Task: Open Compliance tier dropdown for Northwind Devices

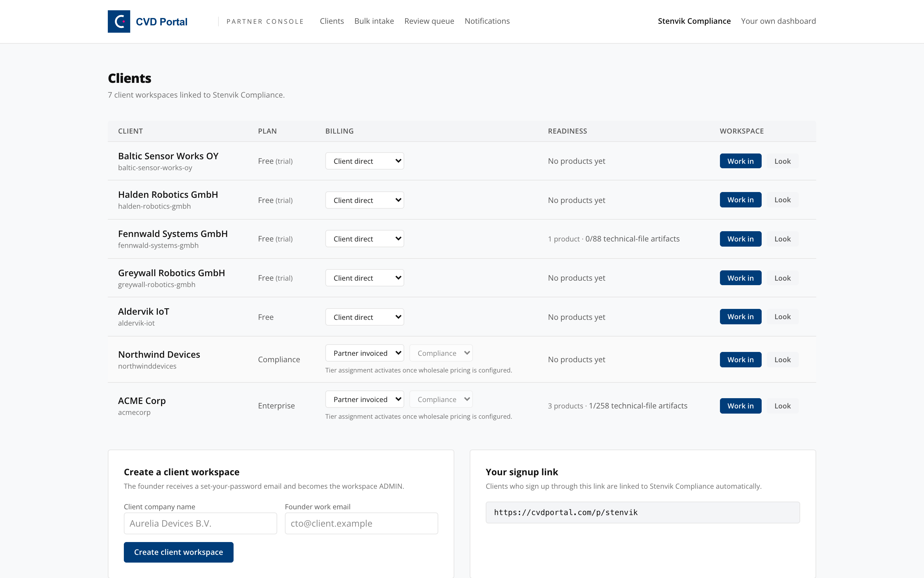Action: (441, 353)
